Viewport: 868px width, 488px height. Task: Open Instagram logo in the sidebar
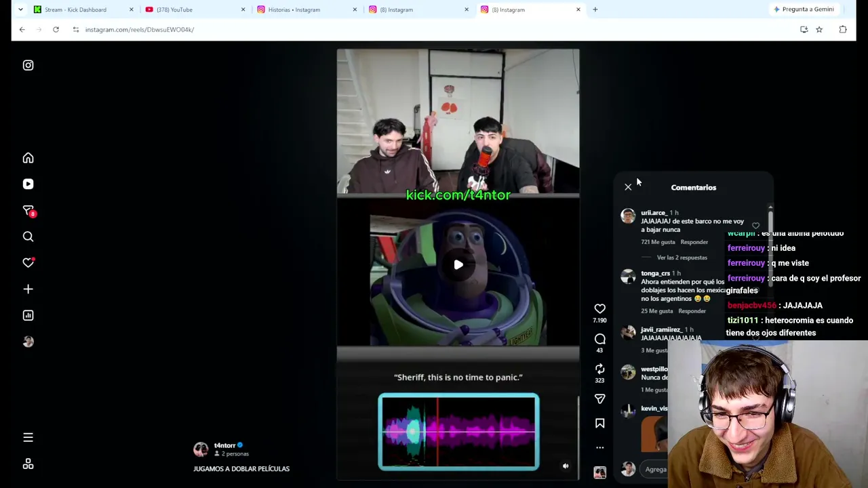coord(28,65)
